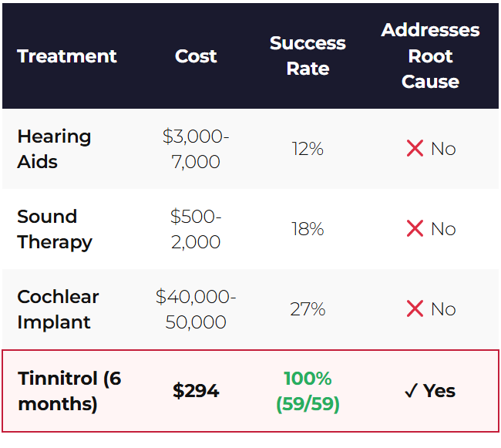Click the 27% success rate value
This screenshot has height=448, width=501.
[308, 309]
